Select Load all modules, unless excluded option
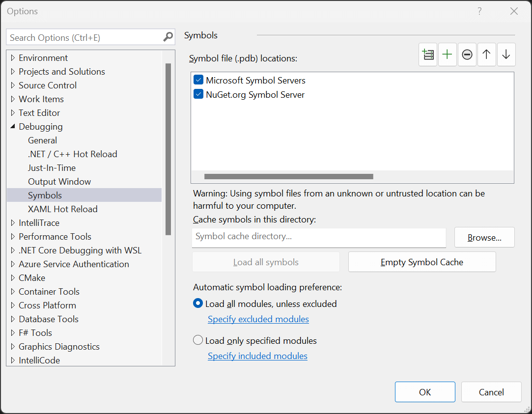The width and height of the screenshot is (532, 414). tap(198, 304)
